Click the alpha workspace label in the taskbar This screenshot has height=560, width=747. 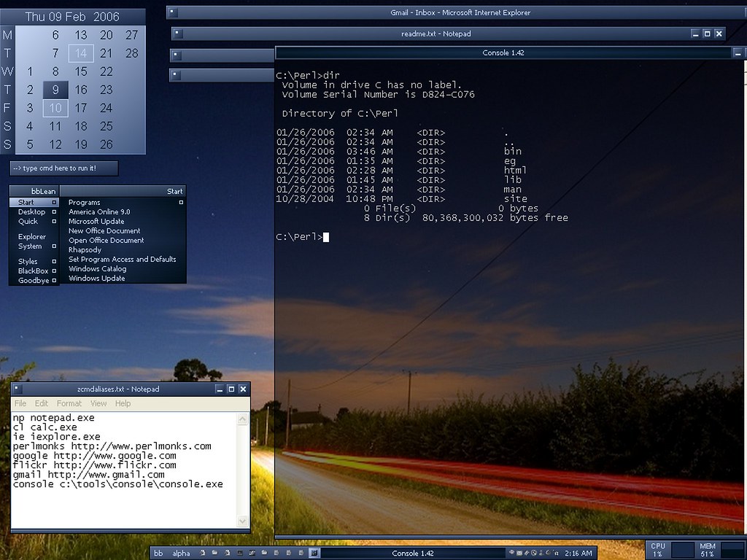click(x=181, y=553)
